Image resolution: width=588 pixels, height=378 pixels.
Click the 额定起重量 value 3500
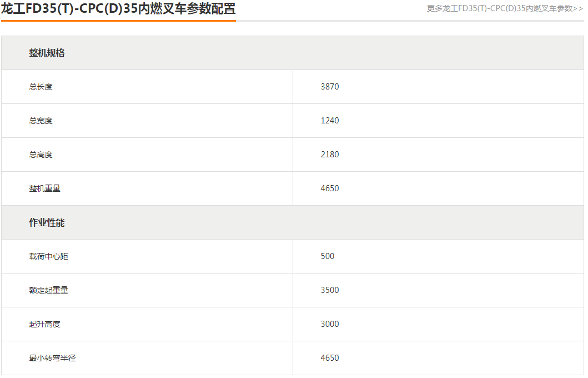tap(330, 290)
